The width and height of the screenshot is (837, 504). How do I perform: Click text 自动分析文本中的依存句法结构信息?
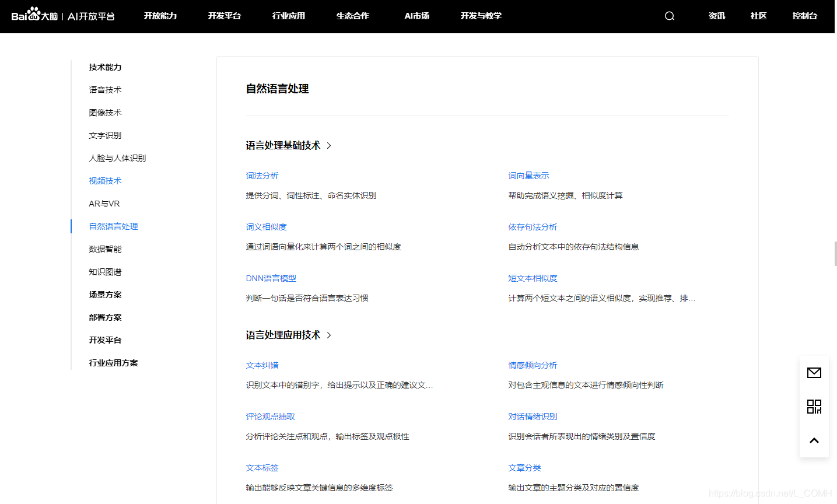point(574,247)
